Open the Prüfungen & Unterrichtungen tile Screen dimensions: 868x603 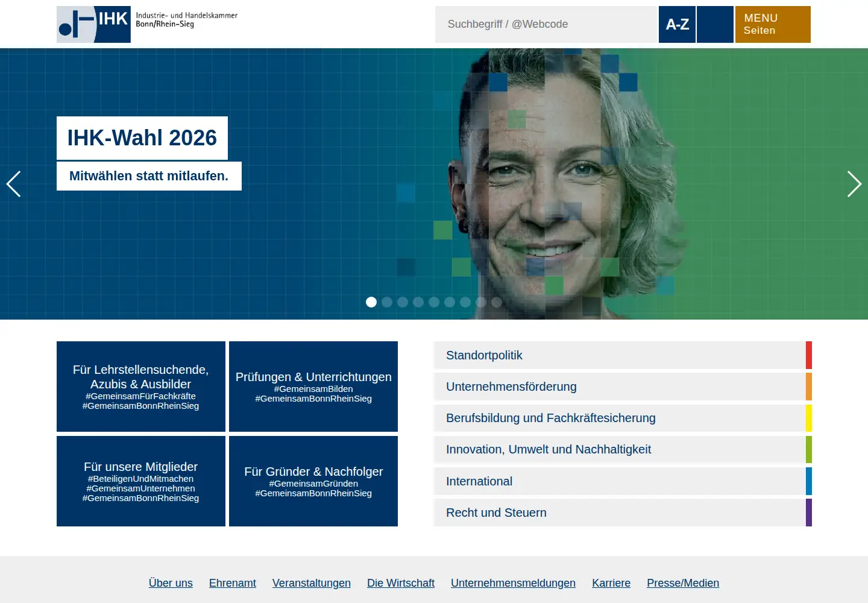click(x=313, y=387)
